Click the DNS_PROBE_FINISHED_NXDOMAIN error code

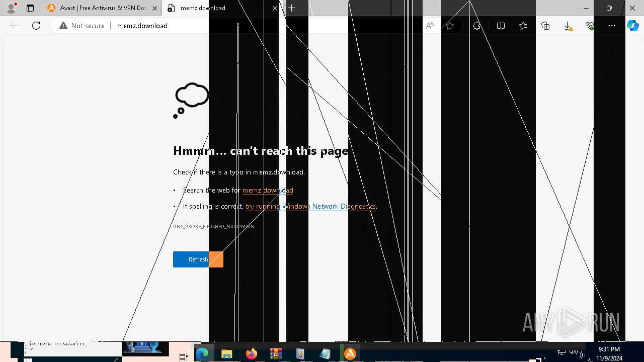(x=214, y=227)
